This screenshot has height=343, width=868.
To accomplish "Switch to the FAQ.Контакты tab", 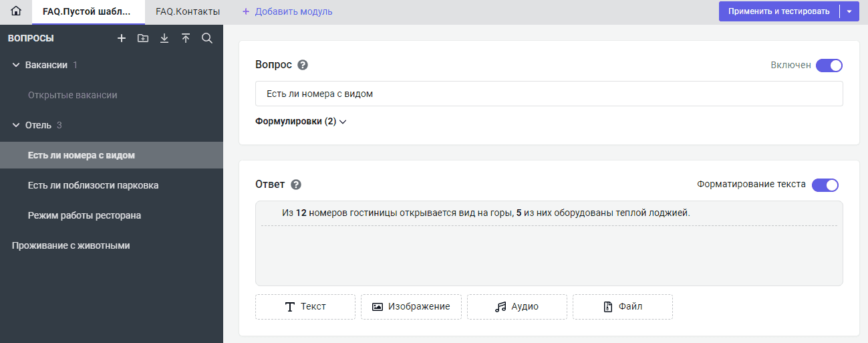I will click(x=188, y=11).
